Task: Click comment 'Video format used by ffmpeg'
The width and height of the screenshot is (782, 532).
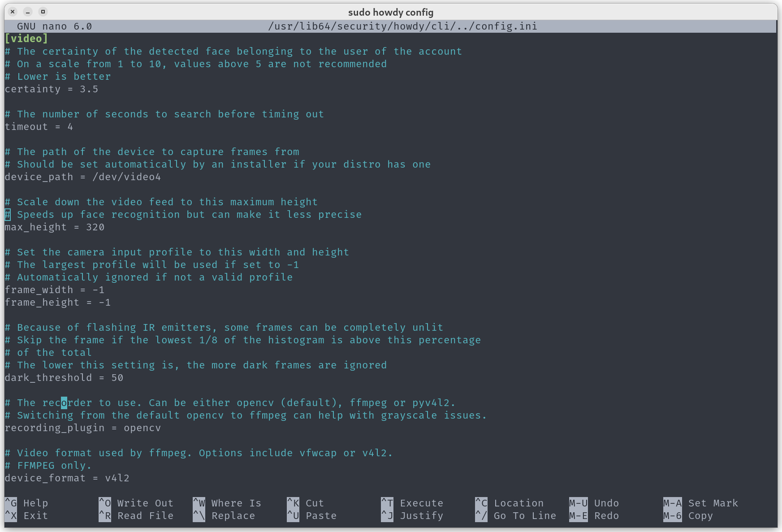Action: (x=199, y=453)
